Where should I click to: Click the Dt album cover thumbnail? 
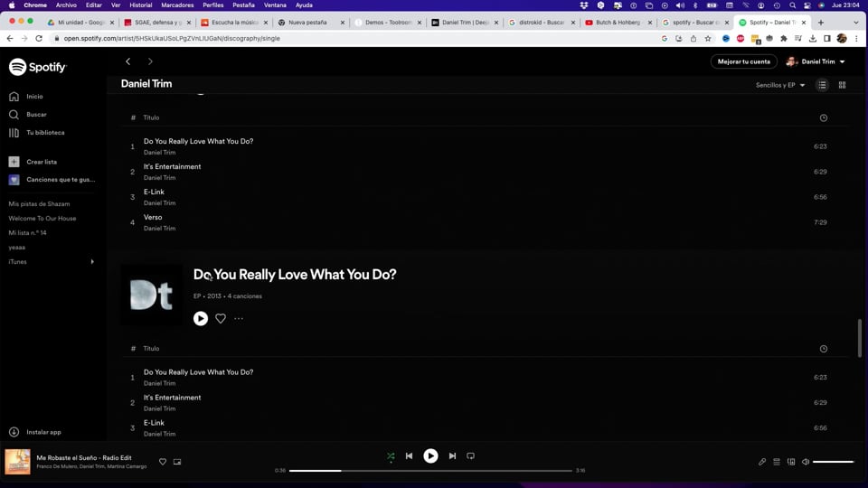(x=152, y=295)
